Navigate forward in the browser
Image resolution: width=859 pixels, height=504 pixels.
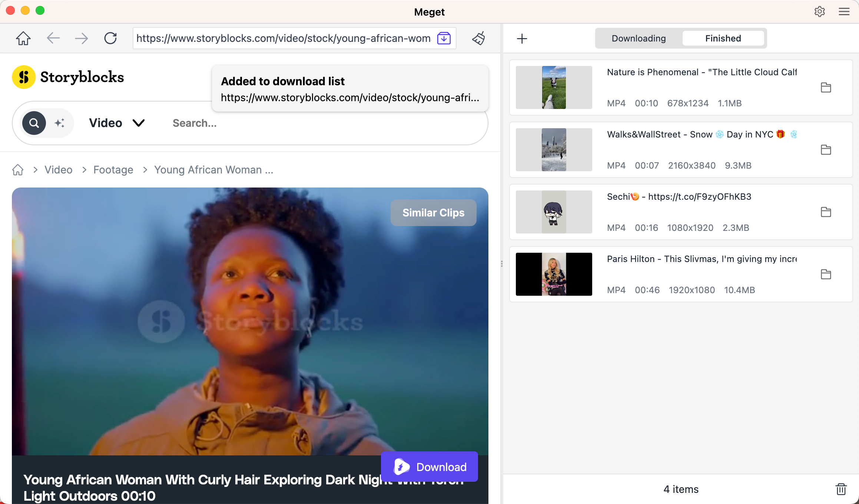(x=82, y=38)
